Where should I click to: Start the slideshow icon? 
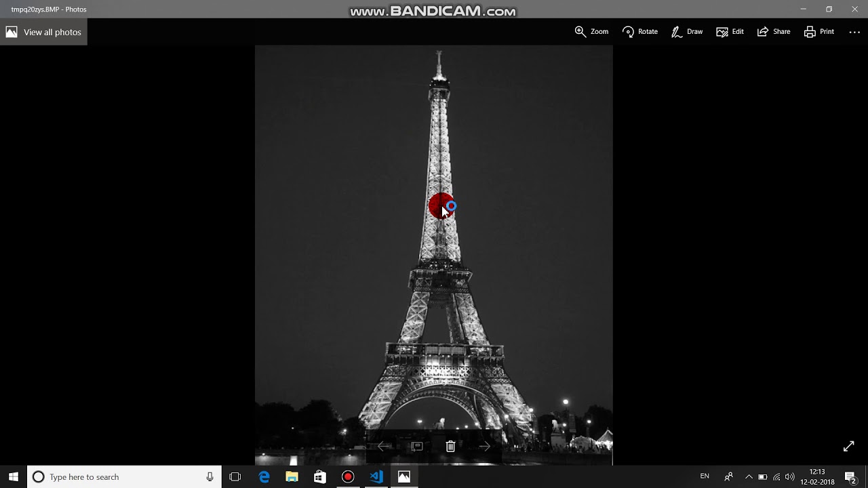click(417, 446)
